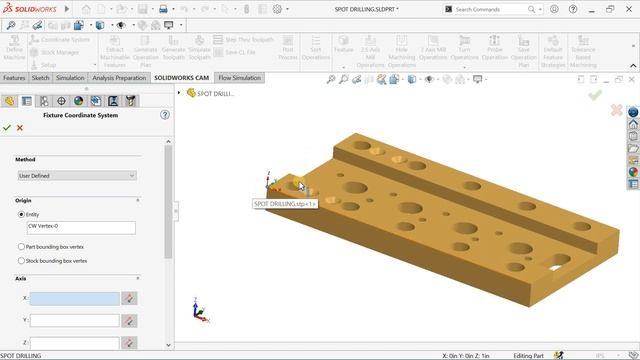Open the SOLIDWORKS Help question mark icon
The image size is (640, 360).
tap(573, 9)
